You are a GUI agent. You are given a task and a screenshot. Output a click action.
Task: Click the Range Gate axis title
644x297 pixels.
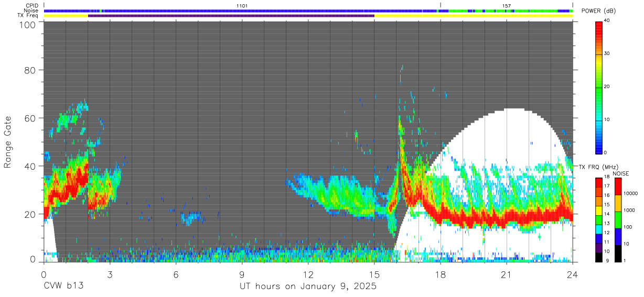click(8, 142)
